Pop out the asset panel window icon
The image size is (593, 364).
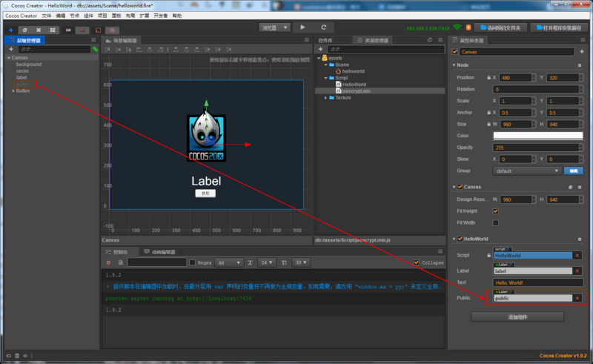point(430,40)
